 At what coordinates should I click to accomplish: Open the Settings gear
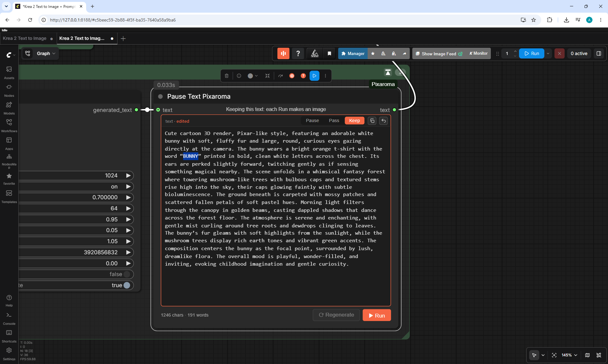pos(9,354)
